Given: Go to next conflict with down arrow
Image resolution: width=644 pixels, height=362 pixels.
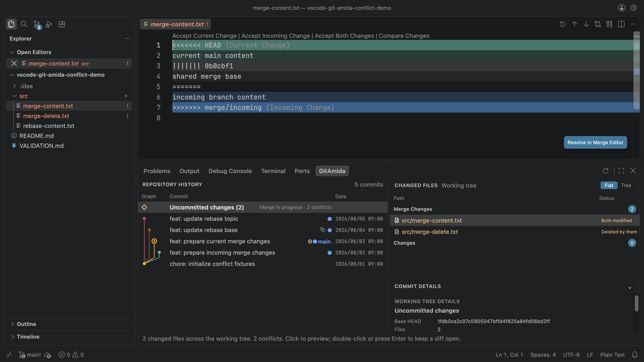Looking at the screenshot, I should click(586, 24).
